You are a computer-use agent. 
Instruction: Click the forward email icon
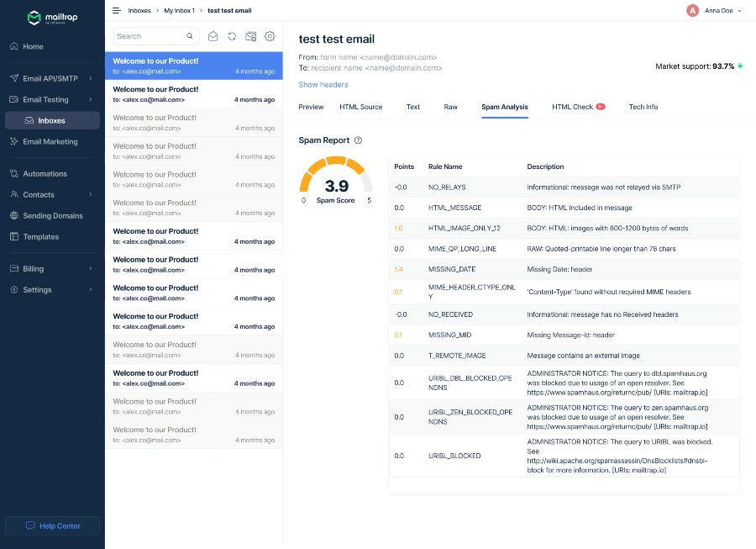click(x=250, y=36)
